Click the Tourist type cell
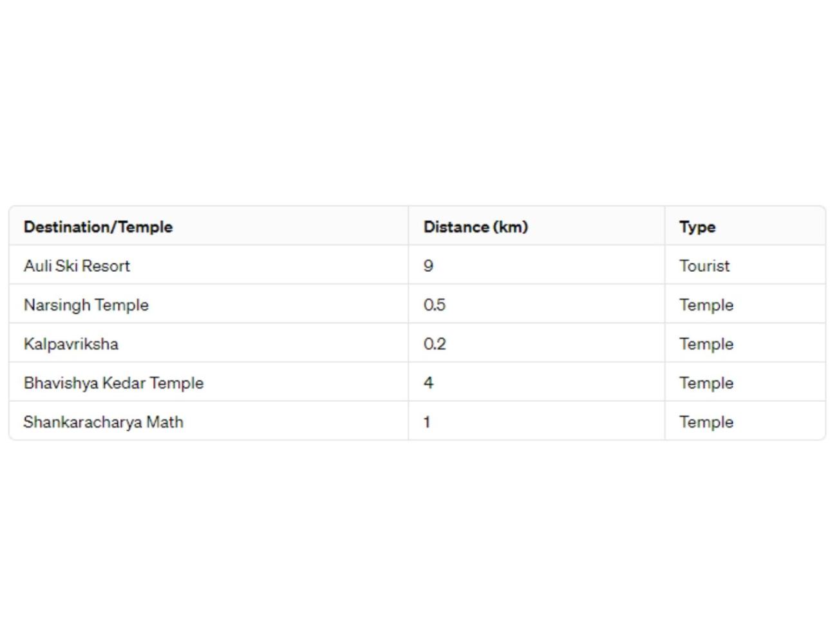This screenshot has width=837, height=644. point(704,265)
